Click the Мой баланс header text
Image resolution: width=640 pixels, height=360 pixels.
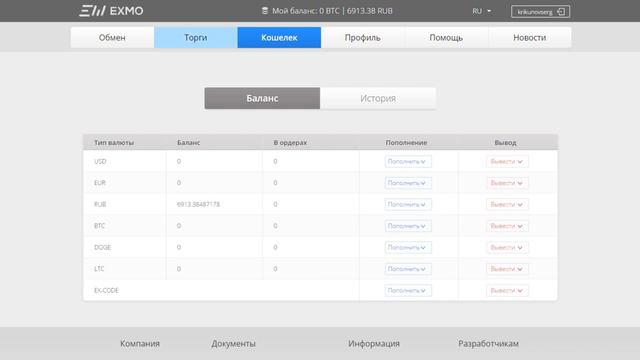(x=332, y=11)
